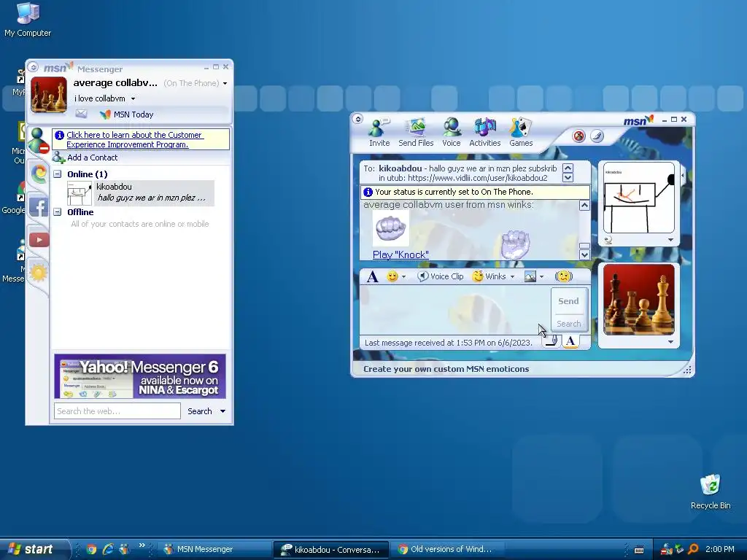Click the webcam icon under contact picture
Screen dimensions: 747x560
(608, 240)
